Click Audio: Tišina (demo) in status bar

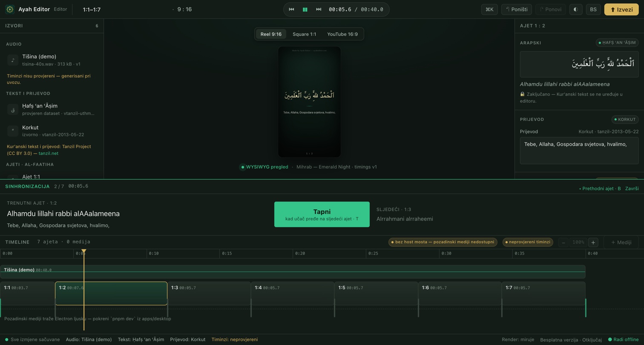pos(89,339)
